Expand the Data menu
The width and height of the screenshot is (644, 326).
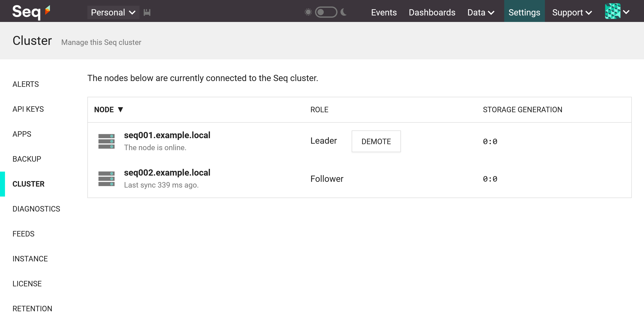click(481, 12)
